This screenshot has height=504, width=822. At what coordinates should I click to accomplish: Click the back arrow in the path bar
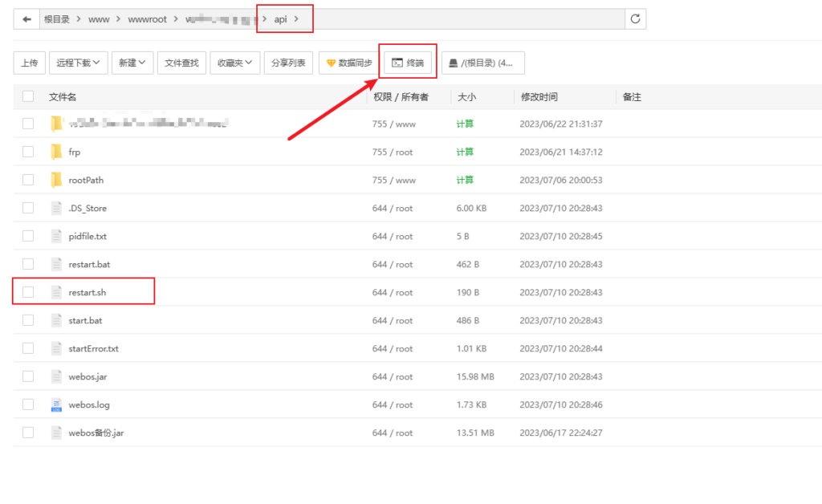coord(27,18)
